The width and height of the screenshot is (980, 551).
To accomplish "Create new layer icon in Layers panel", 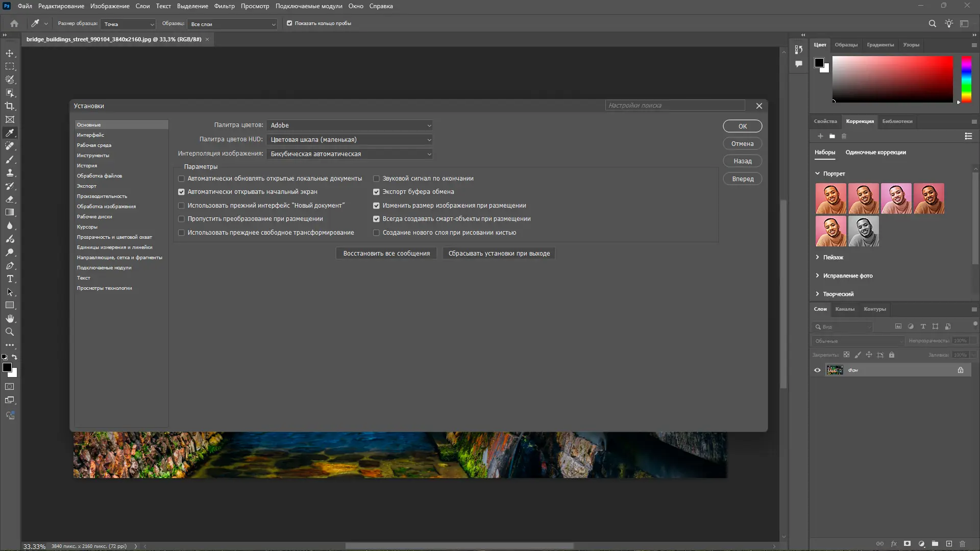I will pyautogui.click(x=949, y=544).
